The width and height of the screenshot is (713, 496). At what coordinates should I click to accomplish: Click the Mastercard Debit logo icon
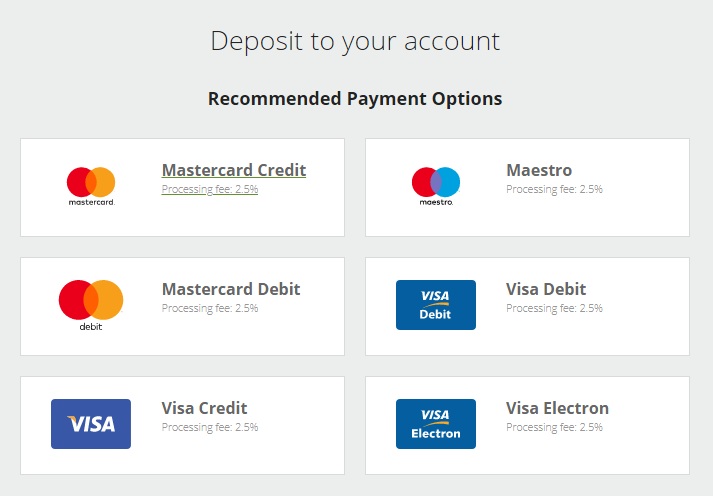(91, 304)
